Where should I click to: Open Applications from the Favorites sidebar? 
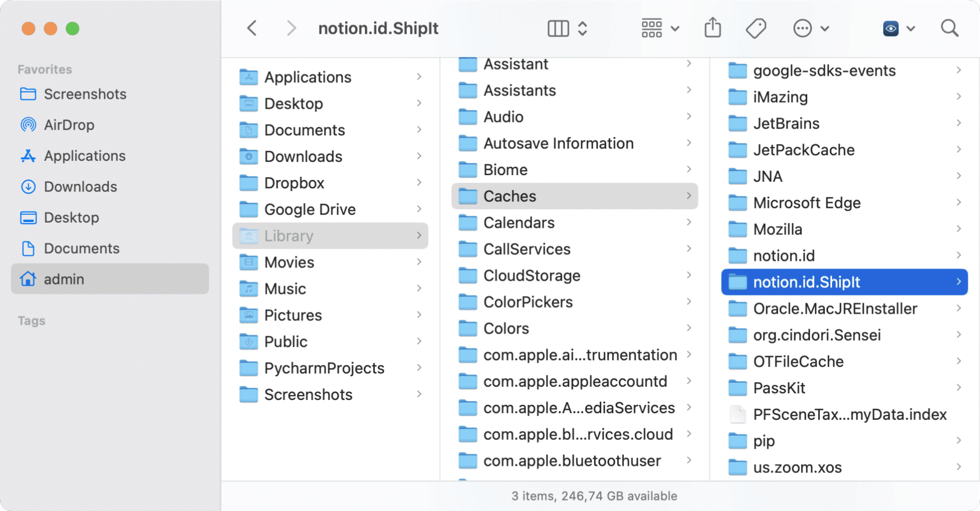point(84,155)
